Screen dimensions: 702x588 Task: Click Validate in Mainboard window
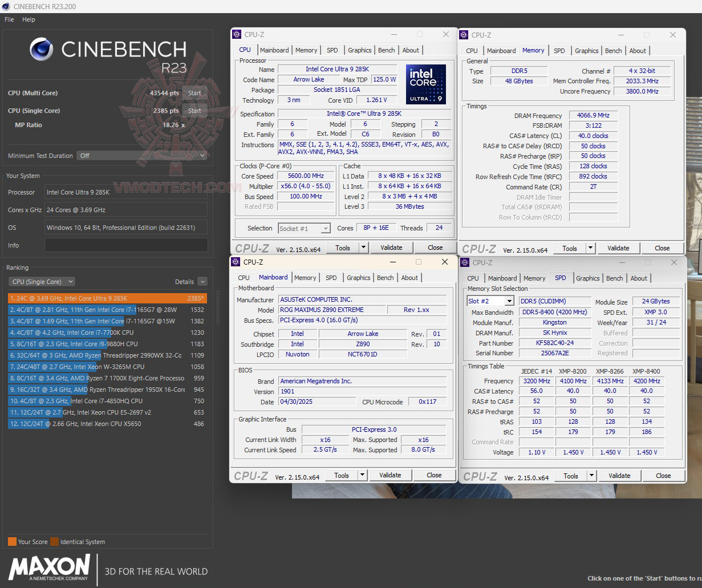tap(390, 475)
